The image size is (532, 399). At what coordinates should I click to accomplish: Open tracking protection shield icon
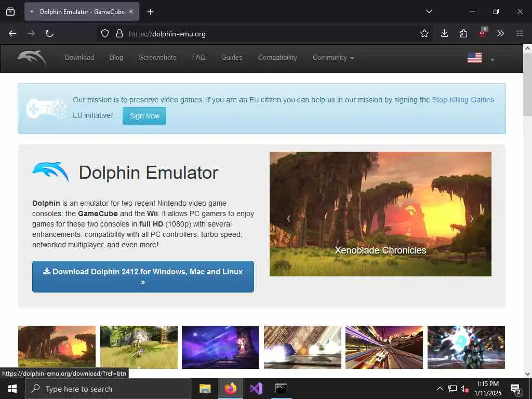point(105,34)
